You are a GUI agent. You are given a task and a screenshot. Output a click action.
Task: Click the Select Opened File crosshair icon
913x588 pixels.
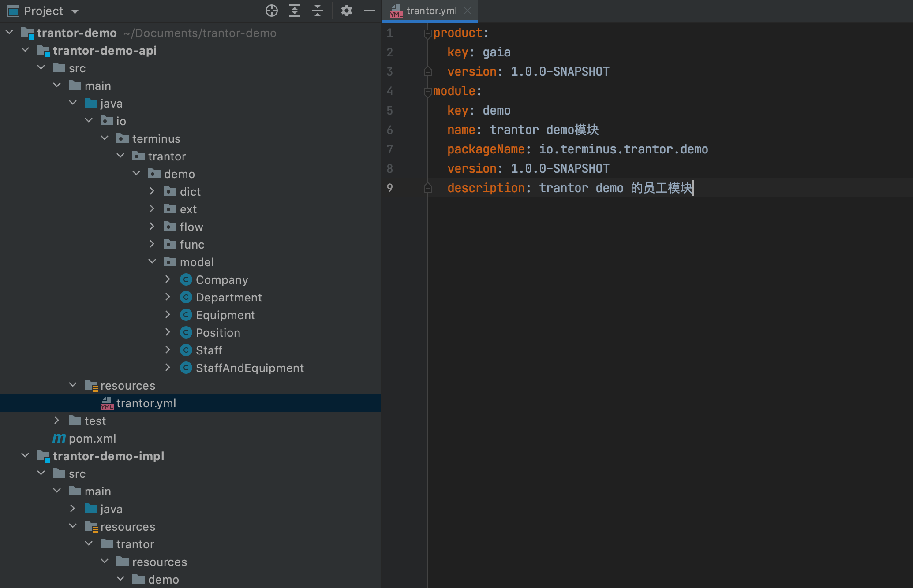272,11
